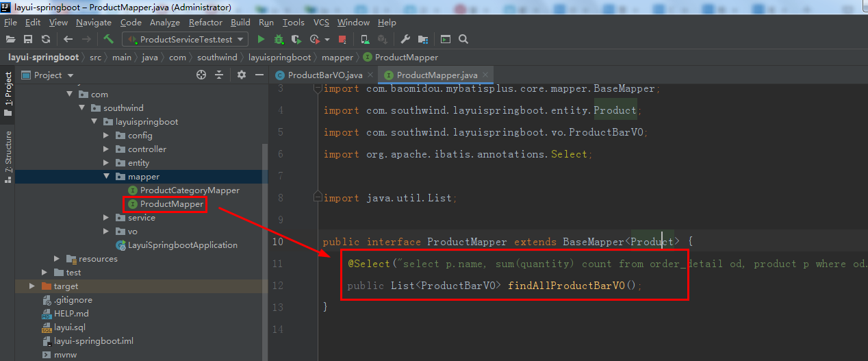Open Settings via the wrench icon
Viewport: 868px width, 361px height.
pyautogui.click(x=405, y=39)
